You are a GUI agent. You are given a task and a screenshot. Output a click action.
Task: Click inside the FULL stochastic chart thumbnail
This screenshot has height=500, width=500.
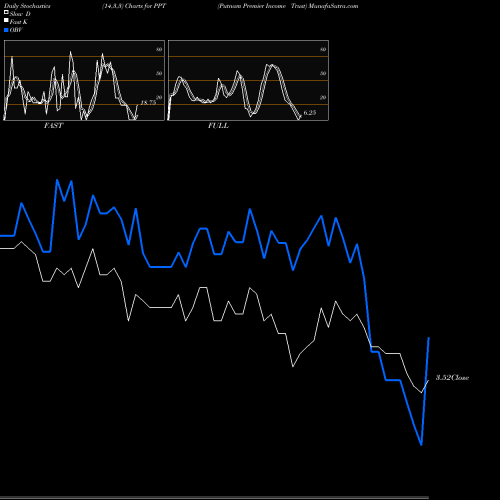tap(248, 80)
